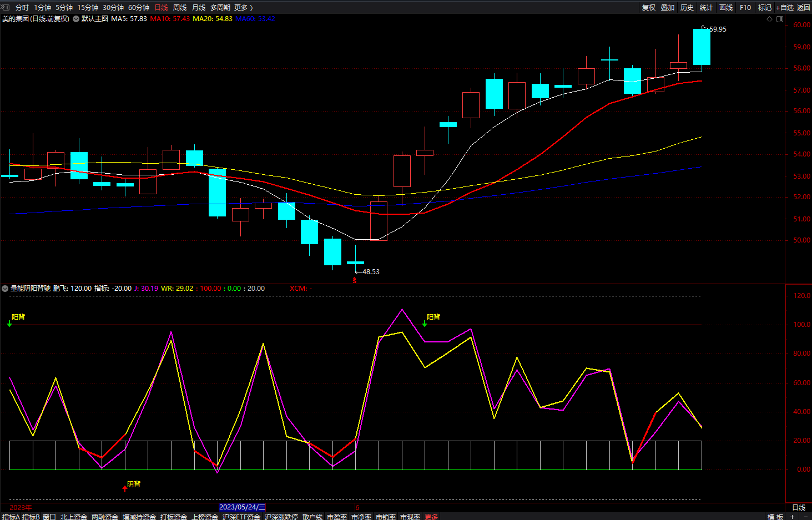Click the WR: 29.02 indicator value
Viewport: 812px width, 520px height.
(177, 289)
